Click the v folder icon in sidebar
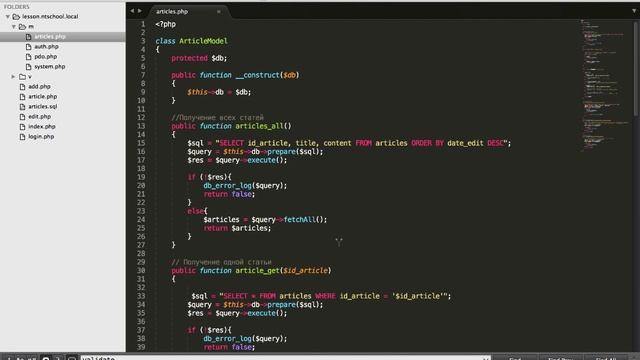 pos(22,77)
